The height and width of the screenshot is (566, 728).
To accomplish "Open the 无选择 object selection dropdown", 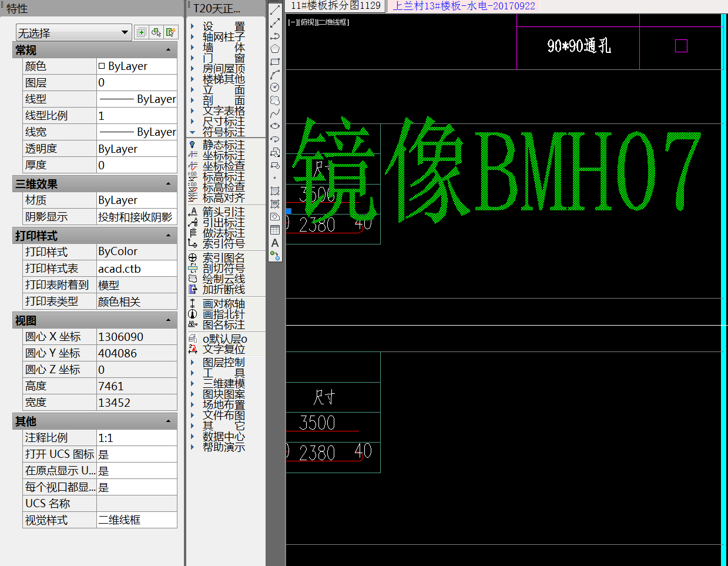I will pos(73,33).
